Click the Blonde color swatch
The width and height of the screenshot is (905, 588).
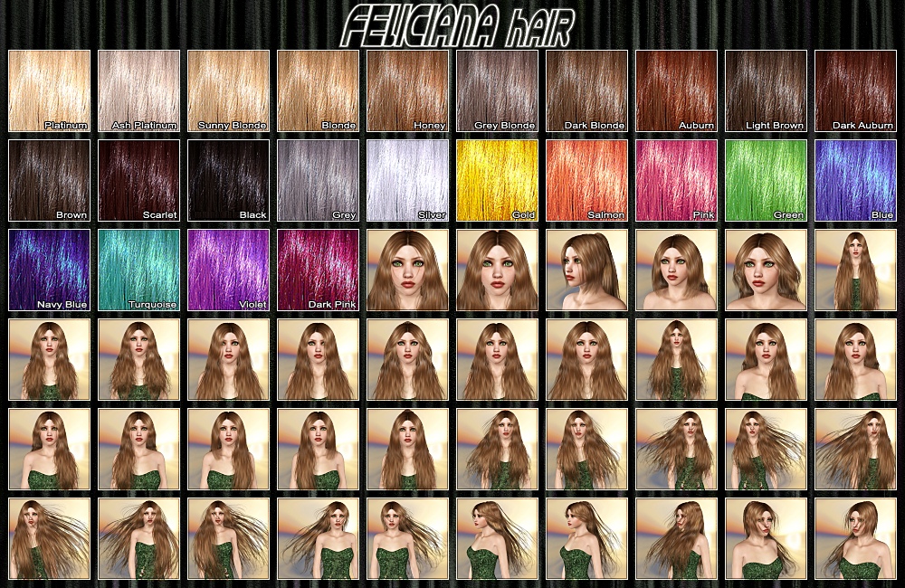tap(318, 90)
